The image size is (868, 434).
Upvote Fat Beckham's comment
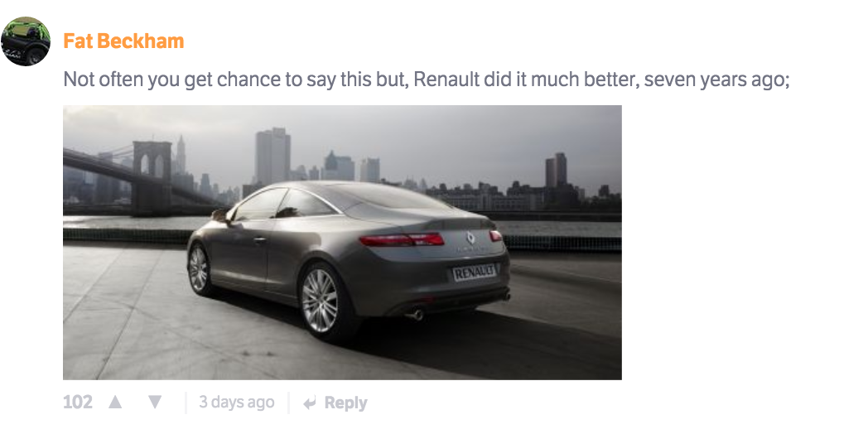[x=115, y=402]
